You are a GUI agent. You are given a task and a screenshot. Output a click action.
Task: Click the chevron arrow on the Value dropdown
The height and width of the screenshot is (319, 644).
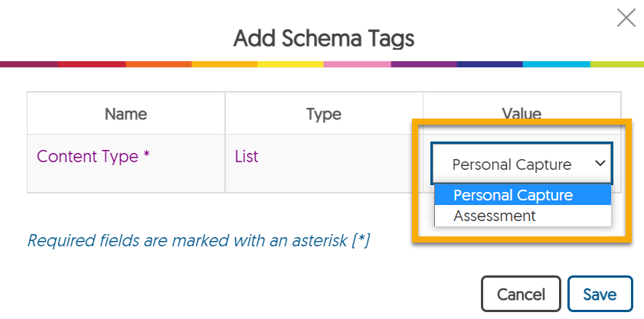(600, 164)
